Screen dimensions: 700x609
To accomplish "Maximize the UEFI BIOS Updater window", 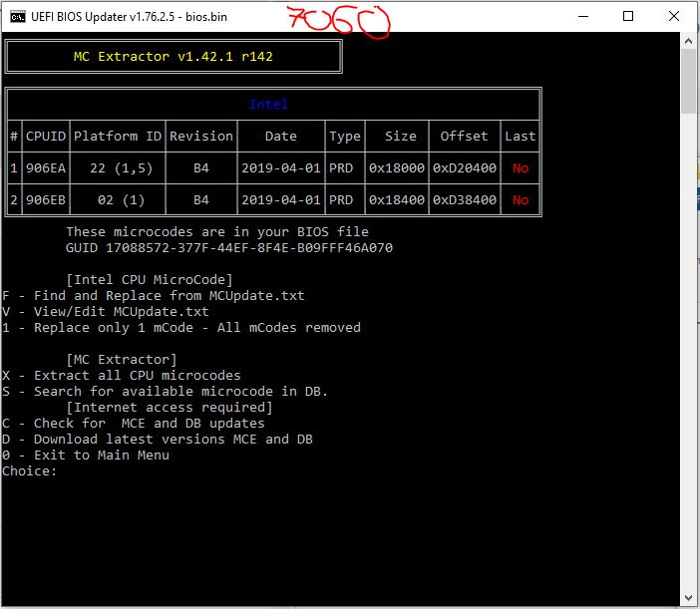I will point(628,17).
